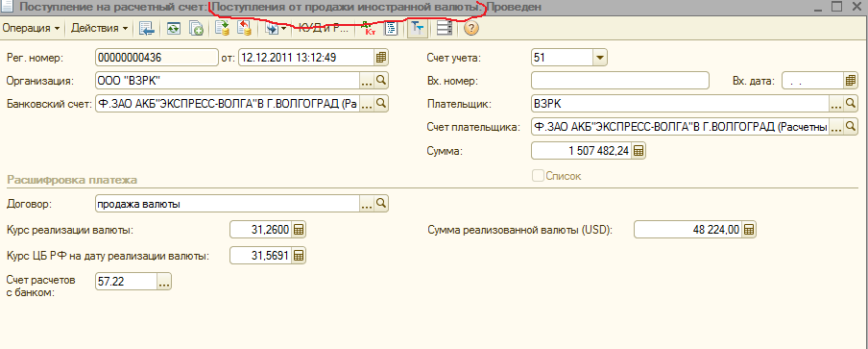Click the refresh document toolbar icon
Image resolution: width=868 pixels, height=349 pixels.
point(174,29)
